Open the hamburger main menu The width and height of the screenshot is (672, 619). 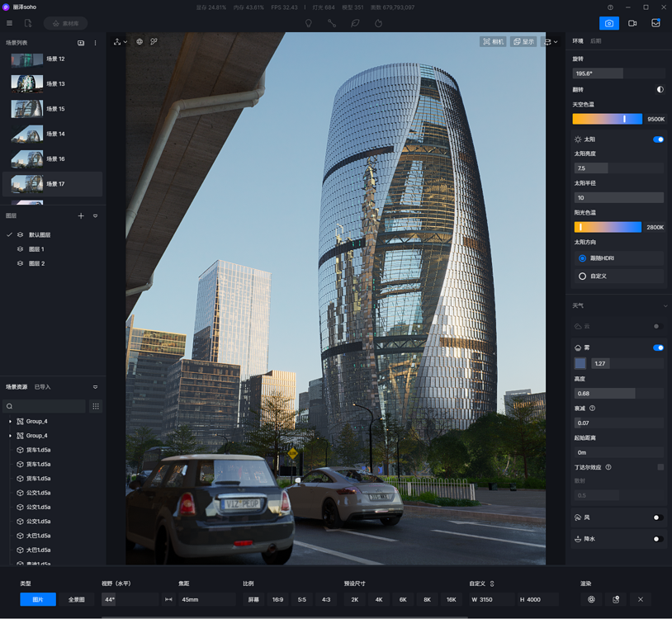tap(10, 23)
